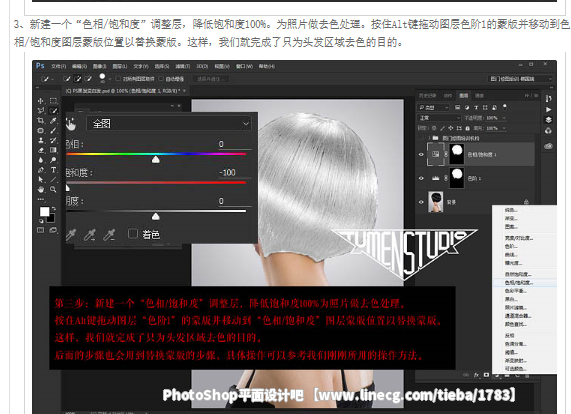Image resolution: width=571 pixels, height=414 pixels.
Task: Toggle lock all icon in Layers panel
Action: point(467,128)
